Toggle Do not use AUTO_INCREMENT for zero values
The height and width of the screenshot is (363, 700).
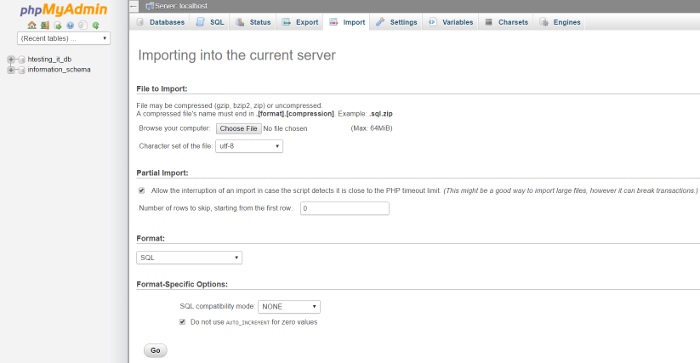click(x=182, y=322)
